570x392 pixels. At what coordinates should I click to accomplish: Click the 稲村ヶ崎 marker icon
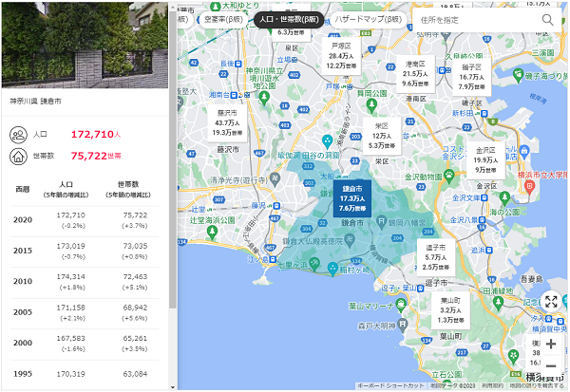click(x=332, y=269)
